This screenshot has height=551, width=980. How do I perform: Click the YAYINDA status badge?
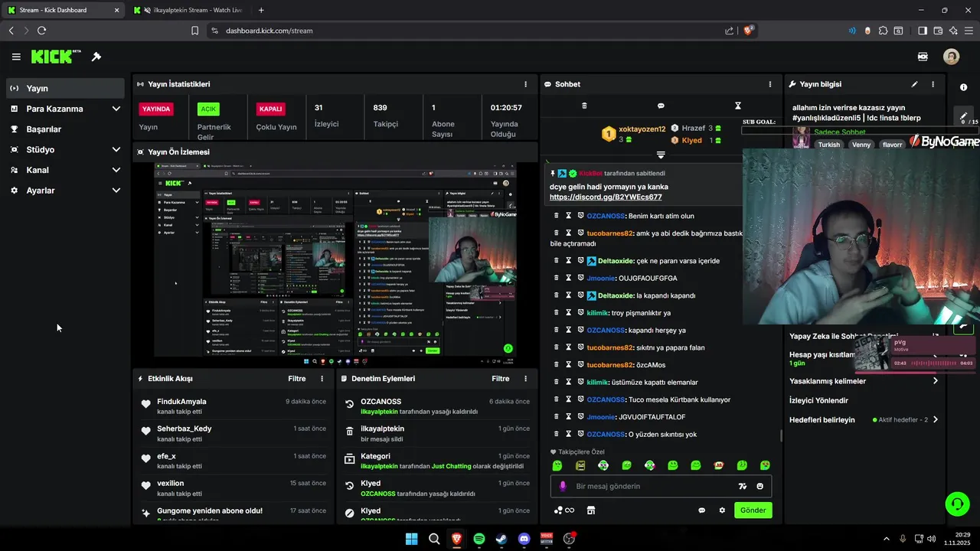coord(156,109)
